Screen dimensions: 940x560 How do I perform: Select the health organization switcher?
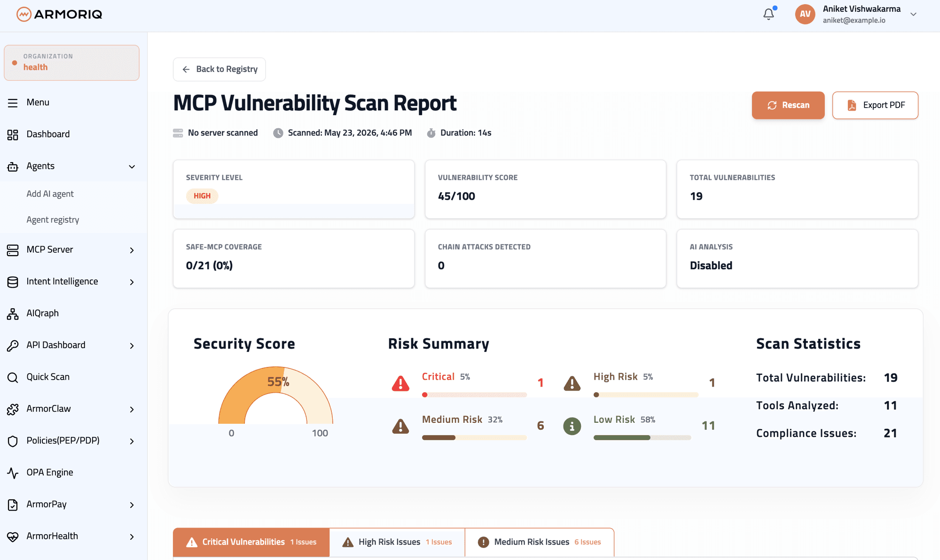click(x=71, y=62)
